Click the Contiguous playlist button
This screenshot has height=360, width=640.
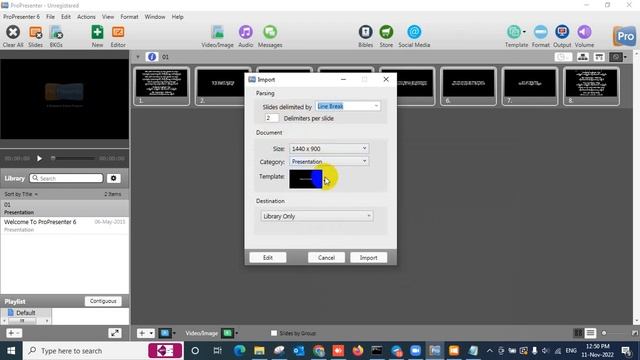tap(103, 301)
